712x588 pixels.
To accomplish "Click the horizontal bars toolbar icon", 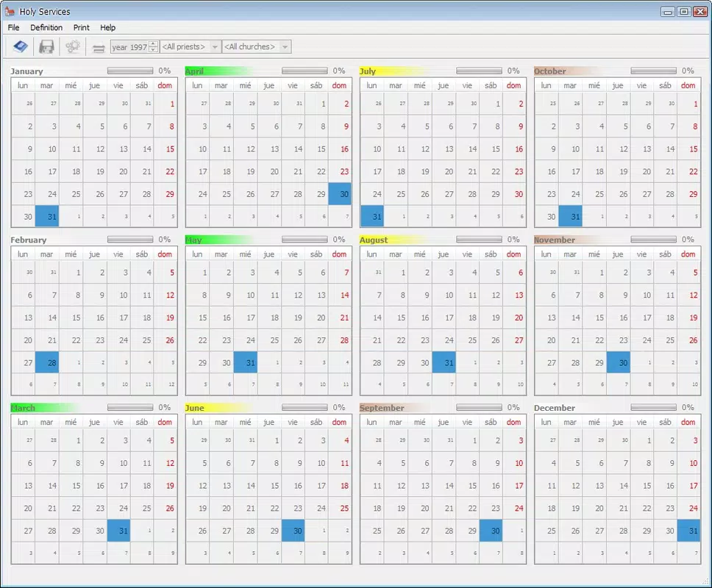I will pyautogui.click(x=99, y=48).
